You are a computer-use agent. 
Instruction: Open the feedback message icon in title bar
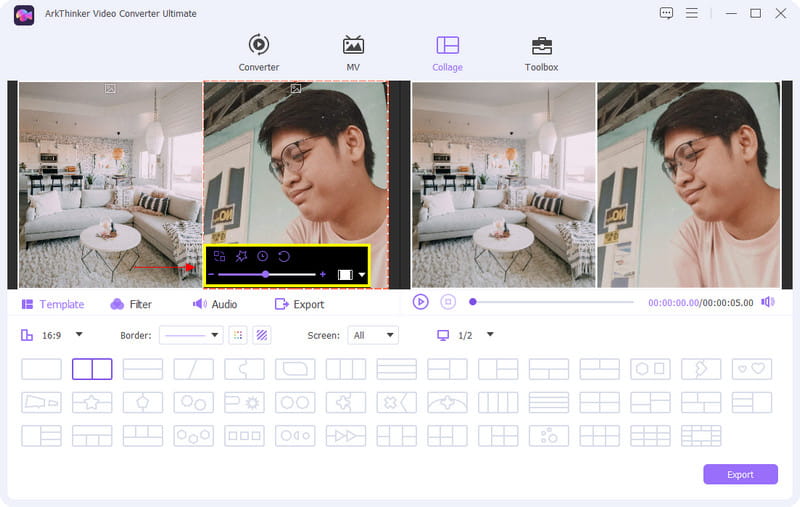666,13
